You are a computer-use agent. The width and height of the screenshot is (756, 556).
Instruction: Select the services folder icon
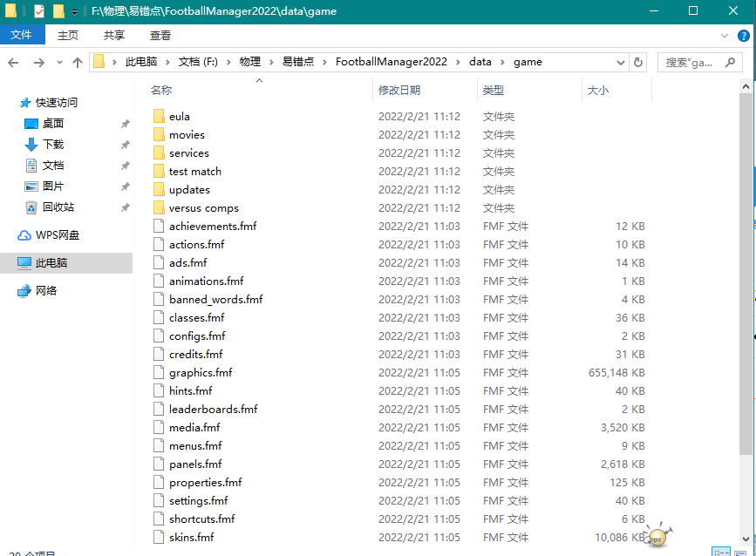point(159,153)
